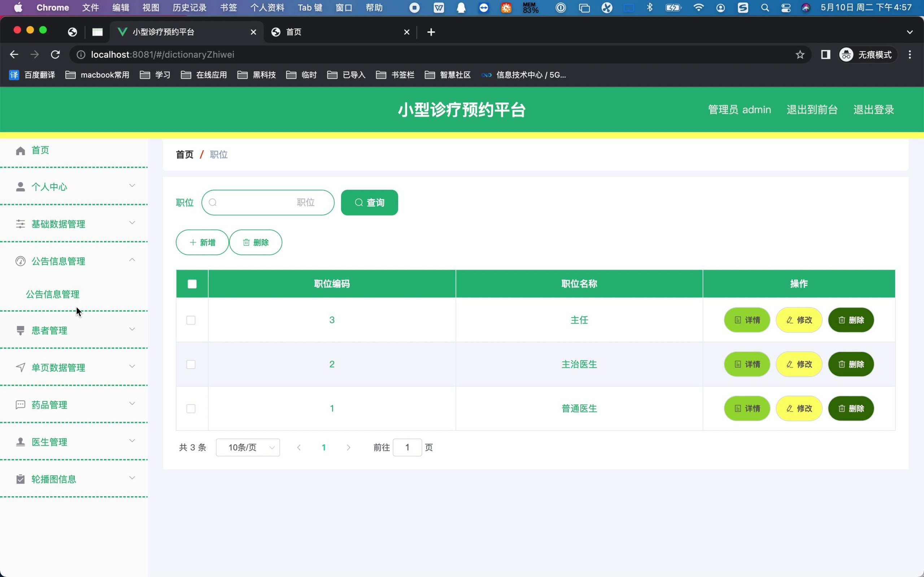This screenshot has height=577, width=924.
Task: Click the chat bubble icon beside 药品管理
Action: 21,405
